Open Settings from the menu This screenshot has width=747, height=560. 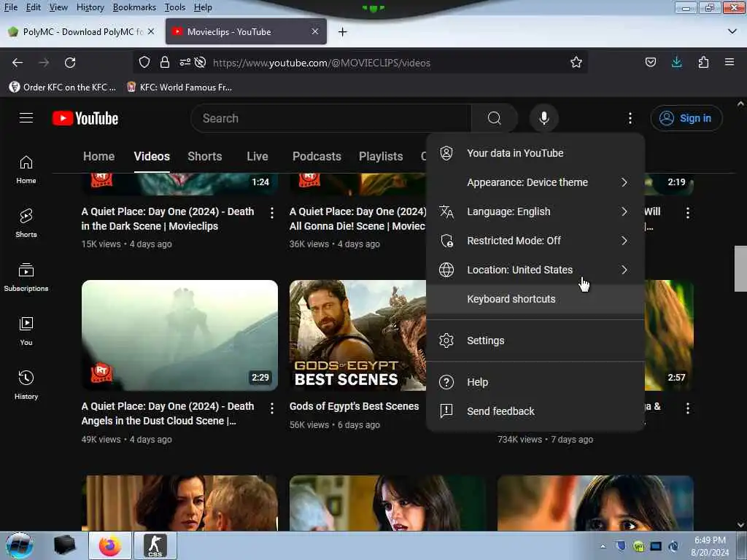[x=535, y=341]
